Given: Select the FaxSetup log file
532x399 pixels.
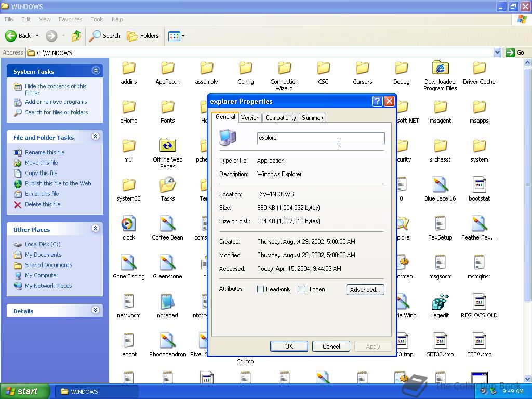Looking at the screenshot, I should point(440,228).
